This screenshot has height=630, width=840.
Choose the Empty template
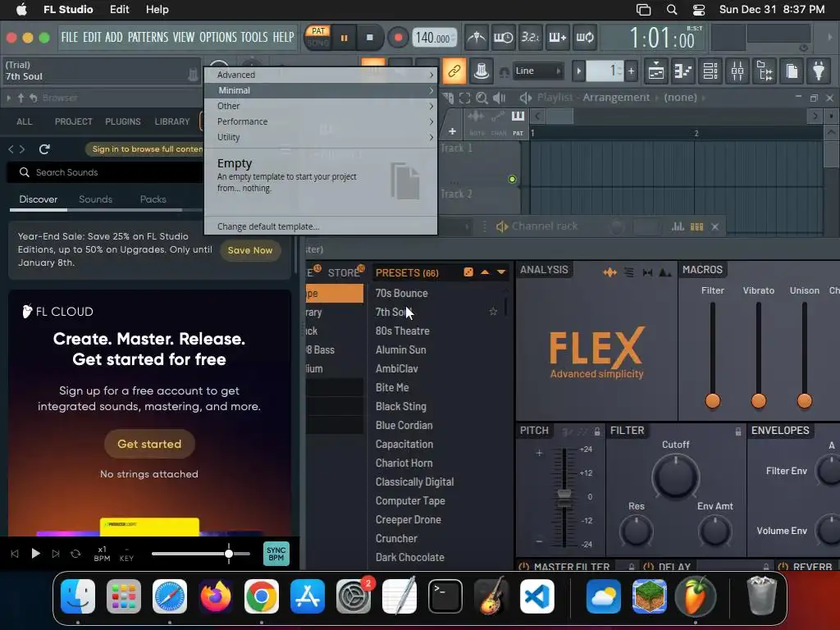[x=321, y=181]
